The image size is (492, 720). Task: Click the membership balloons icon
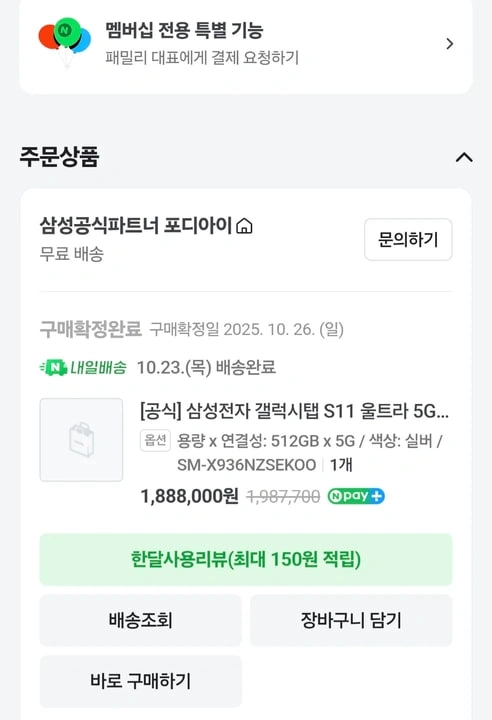64,42
